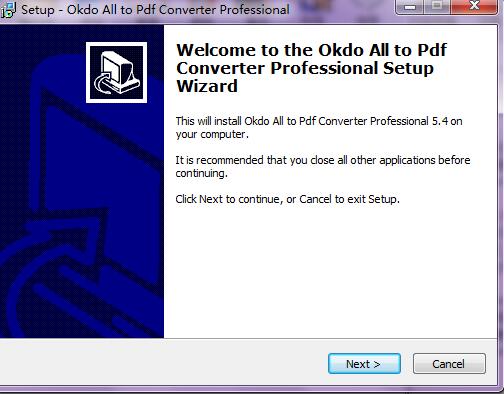Click the 'It is recommended that you close' paragraph
Viewport: 504px width, 394px height.
point(323,167)
